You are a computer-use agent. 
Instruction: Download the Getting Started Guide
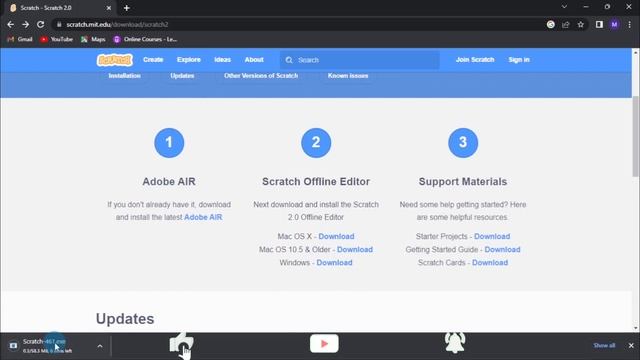pos(502,249)
